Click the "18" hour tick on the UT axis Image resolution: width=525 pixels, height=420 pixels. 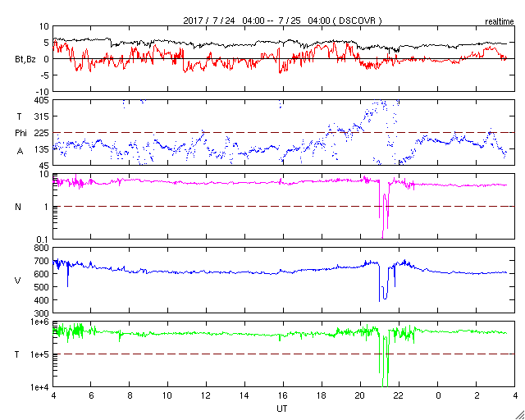click(x=322, y=395)
